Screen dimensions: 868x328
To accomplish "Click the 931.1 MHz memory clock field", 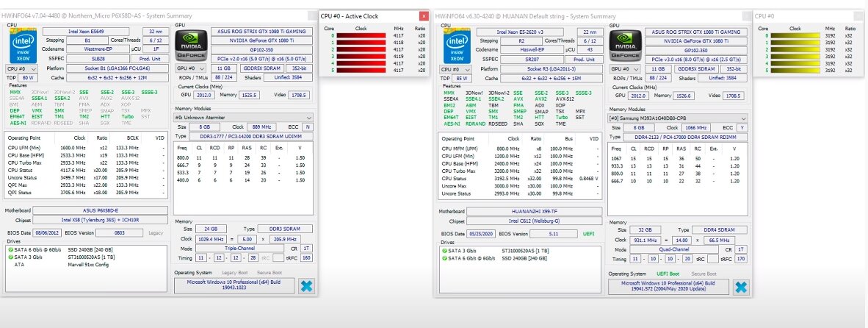I will [644, 240].
